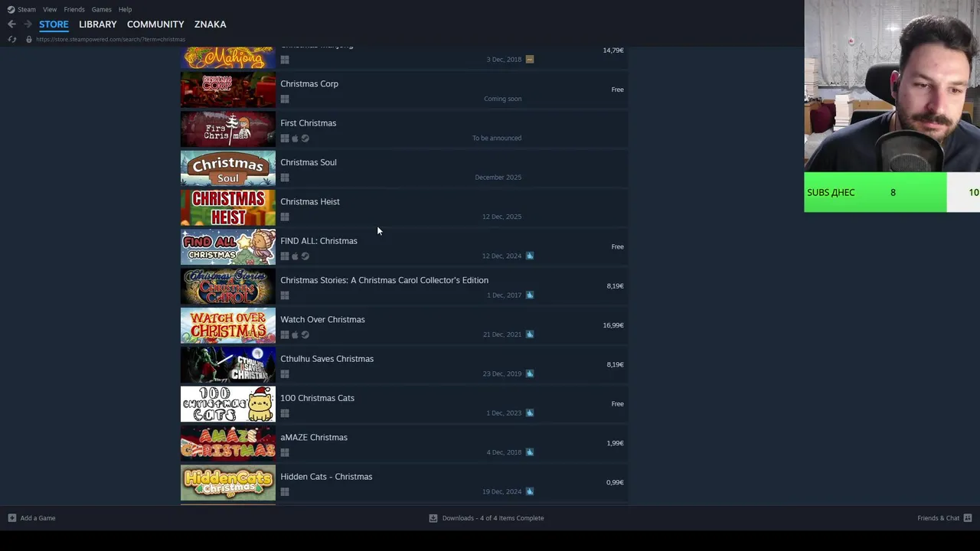Click review icon for Watch Over Christmas
Image resolution: width=980 pixels, height=551 pixels.
[530, 334]
